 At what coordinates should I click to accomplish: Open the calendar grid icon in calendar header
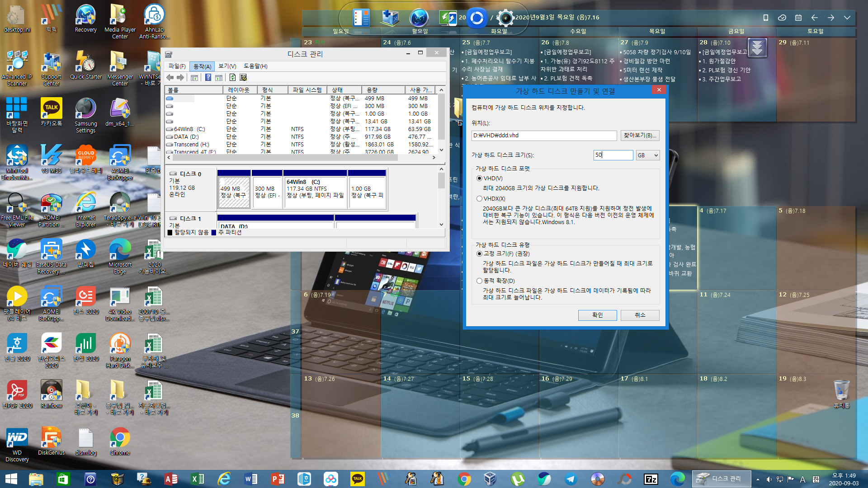pyautogui.click(x=798, y=18)
